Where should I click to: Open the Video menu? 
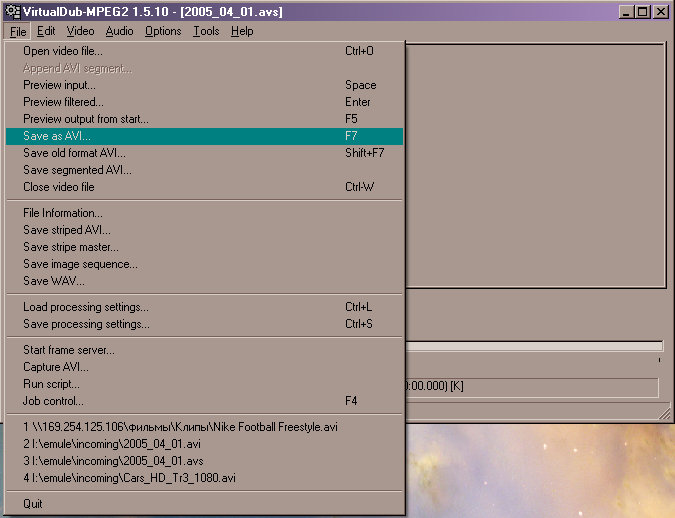80,31
